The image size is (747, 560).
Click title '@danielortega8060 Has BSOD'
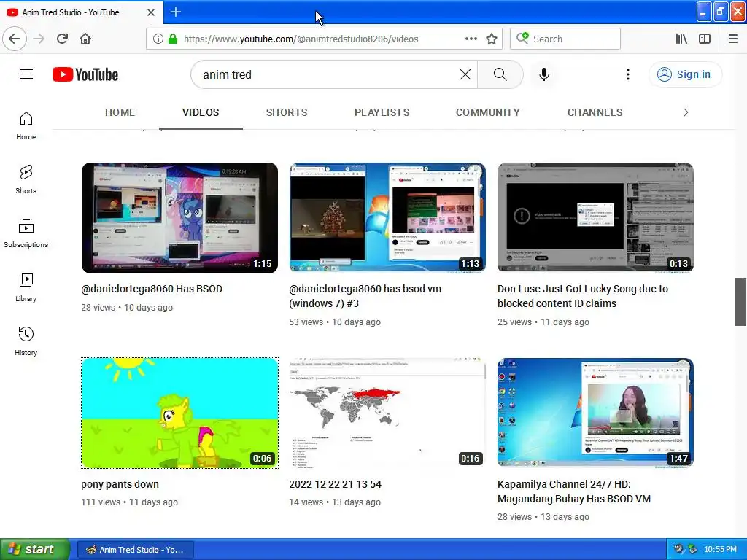click(x=152, y=289)
